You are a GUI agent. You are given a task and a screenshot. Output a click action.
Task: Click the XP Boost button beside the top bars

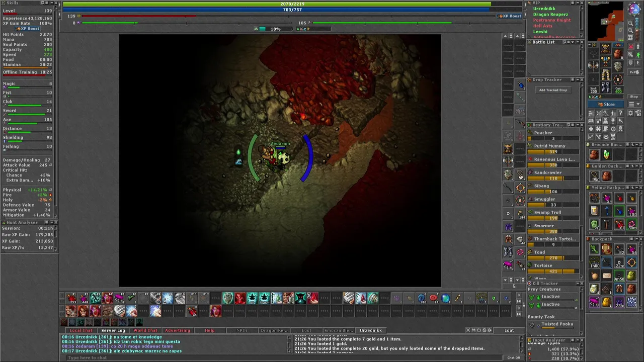(510, 16)
